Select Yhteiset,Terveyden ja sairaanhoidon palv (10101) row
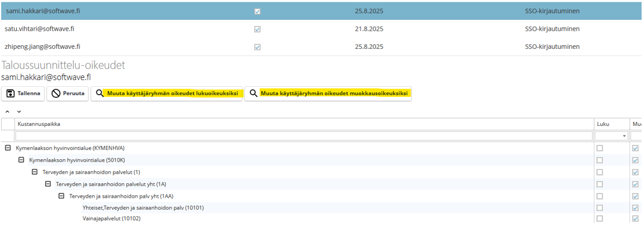The image size is (644, 229). [x=321, y=208]
